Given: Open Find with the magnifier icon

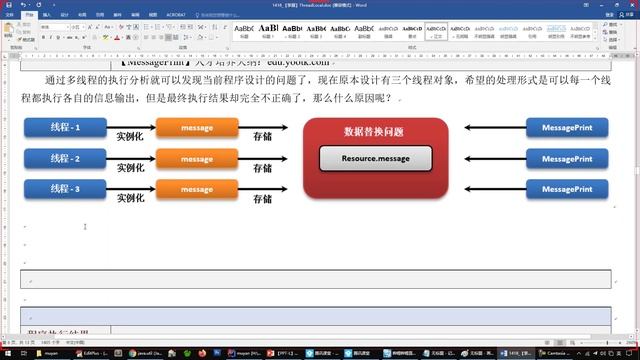Looking at the screenshot, I should point(605,25).
